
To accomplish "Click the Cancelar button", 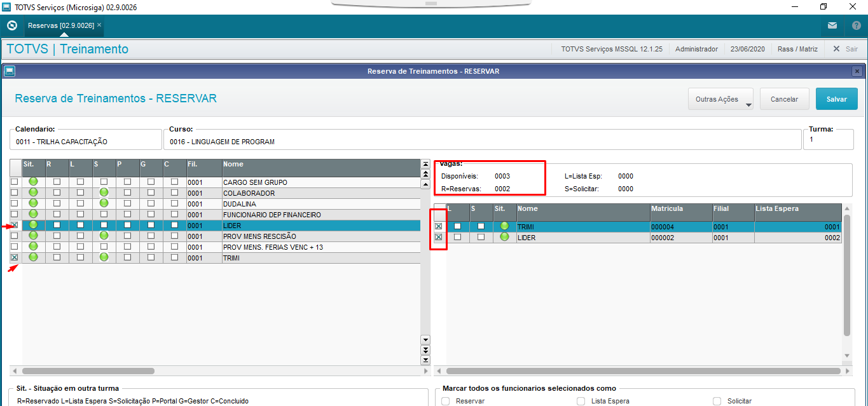I will (x=784, y=99).
